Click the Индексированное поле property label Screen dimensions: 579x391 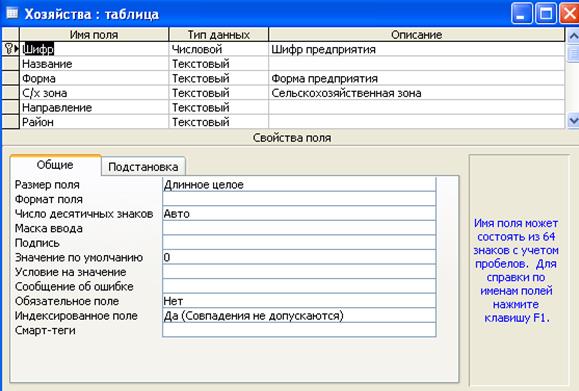[x=76, y=316]
